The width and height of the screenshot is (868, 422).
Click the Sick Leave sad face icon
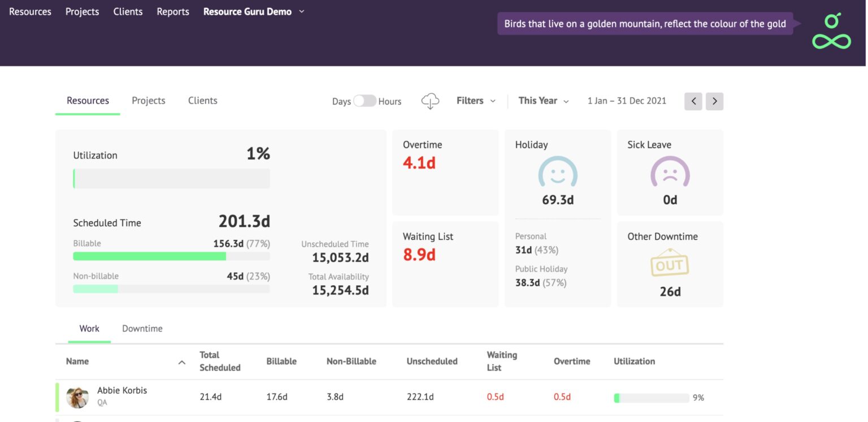point(670,172)
